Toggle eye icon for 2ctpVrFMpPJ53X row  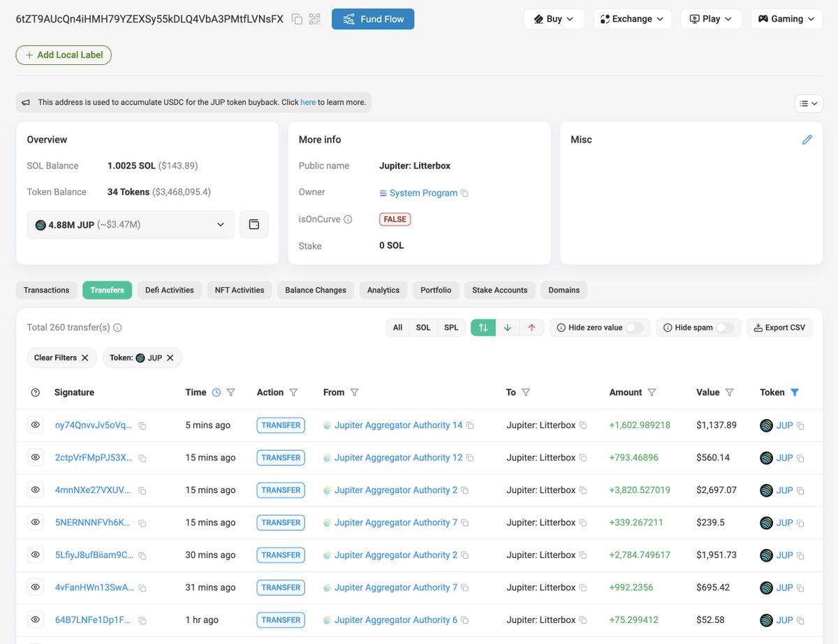click(36, 458)
